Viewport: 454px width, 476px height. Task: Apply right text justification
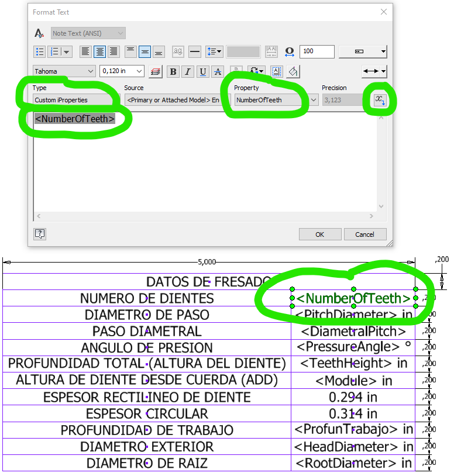click(x=114, y=51)
